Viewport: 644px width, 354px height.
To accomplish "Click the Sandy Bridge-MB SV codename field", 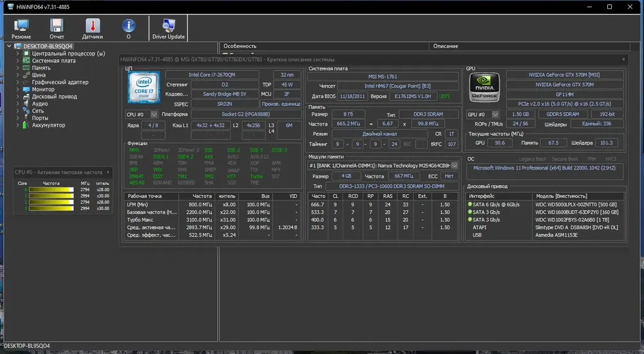I will pyautogui.click(x=225, y=94).
